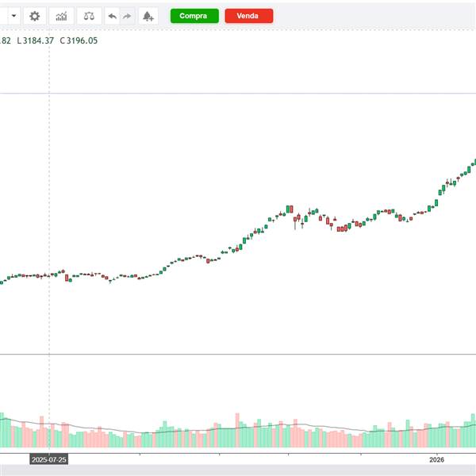Click the top-right green candlestick at chart edge
The image size is (476, 476).
point(474,162)
